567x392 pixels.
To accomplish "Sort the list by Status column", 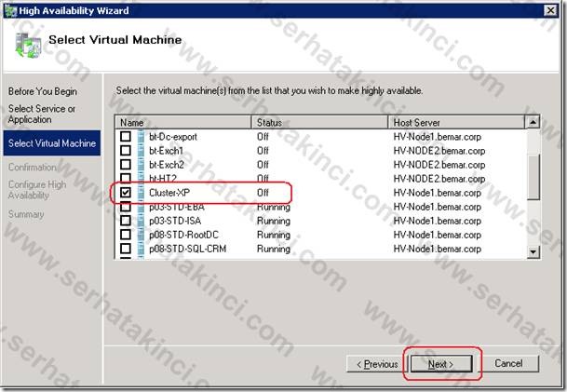I will [319, 122].
